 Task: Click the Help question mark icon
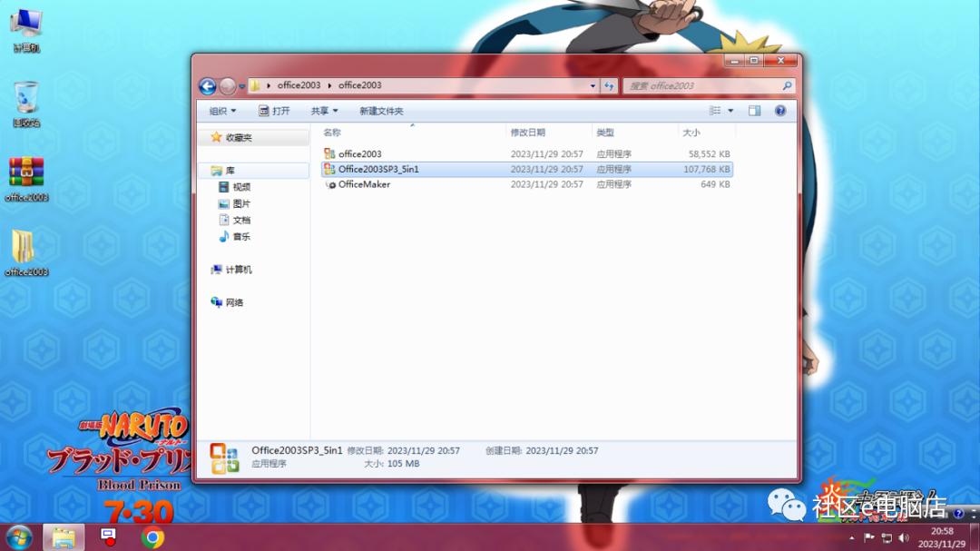pos(779,110)
